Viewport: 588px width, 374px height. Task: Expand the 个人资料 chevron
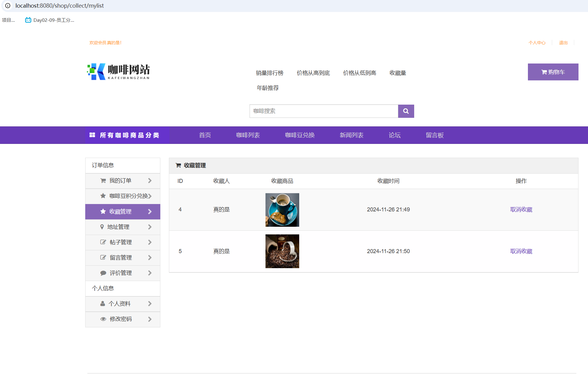click(x=150, y=304)
